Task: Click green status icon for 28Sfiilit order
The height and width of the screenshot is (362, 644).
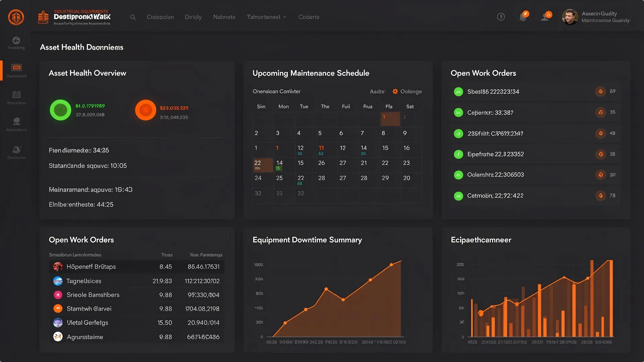Action: tap(458, 133)
